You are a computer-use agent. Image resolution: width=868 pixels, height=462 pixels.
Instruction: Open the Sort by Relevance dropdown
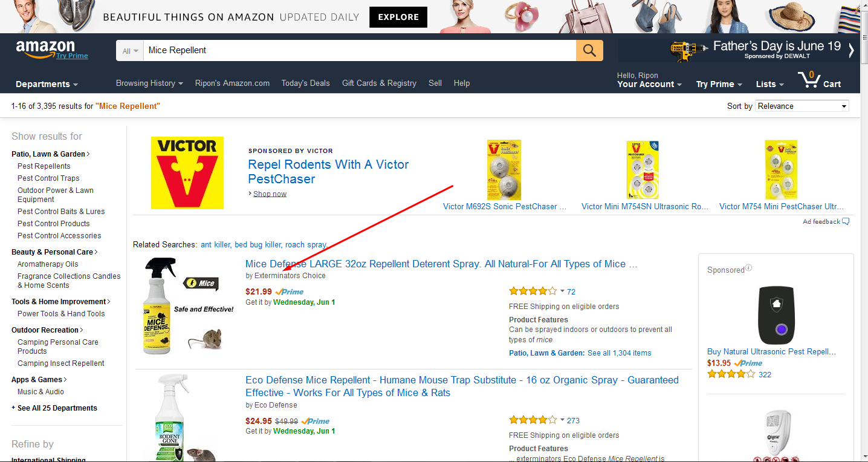point(801,106)
